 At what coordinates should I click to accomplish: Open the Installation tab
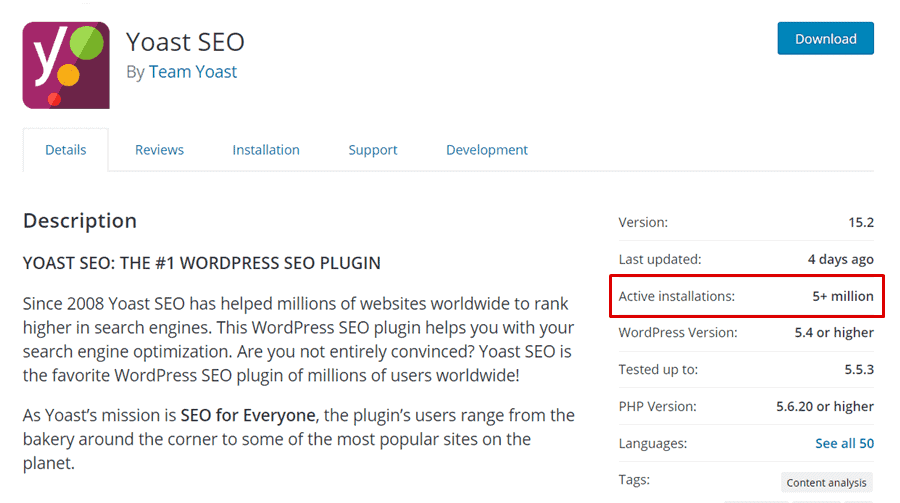(266, 150)
